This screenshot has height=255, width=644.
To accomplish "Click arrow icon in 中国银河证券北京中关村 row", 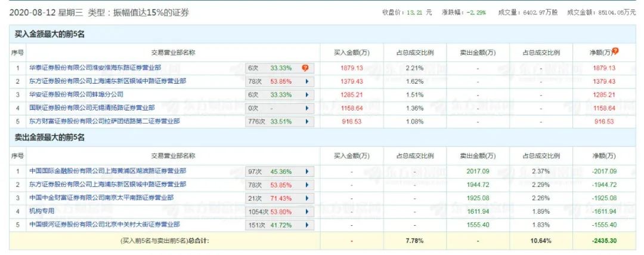I will (307, 225).
